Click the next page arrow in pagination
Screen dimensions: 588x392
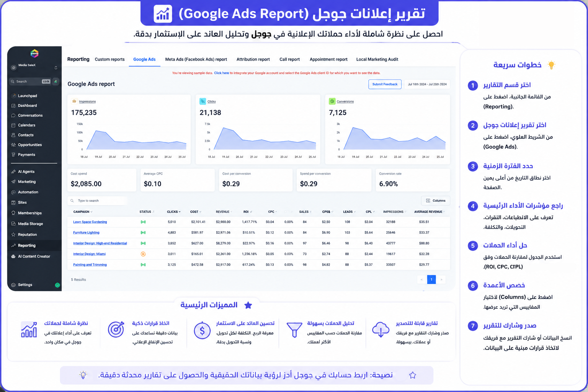tap(441, 279)
